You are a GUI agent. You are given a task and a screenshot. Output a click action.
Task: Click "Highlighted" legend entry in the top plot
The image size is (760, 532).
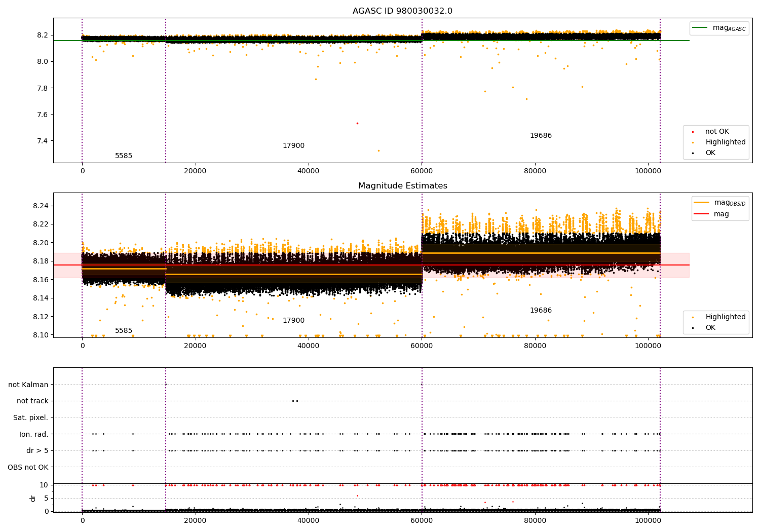click(726, 142)
